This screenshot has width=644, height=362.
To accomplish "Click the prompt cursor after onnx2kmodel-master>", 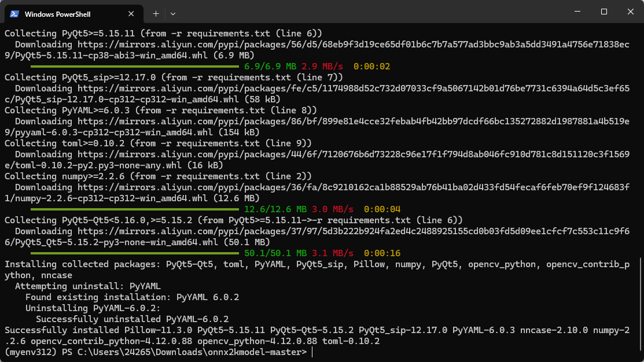I will point(312,352).
